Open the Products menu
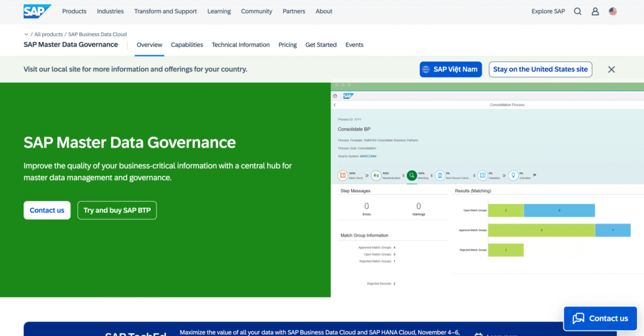This screenshot has height=336, width=644. [x=74, y=11]
